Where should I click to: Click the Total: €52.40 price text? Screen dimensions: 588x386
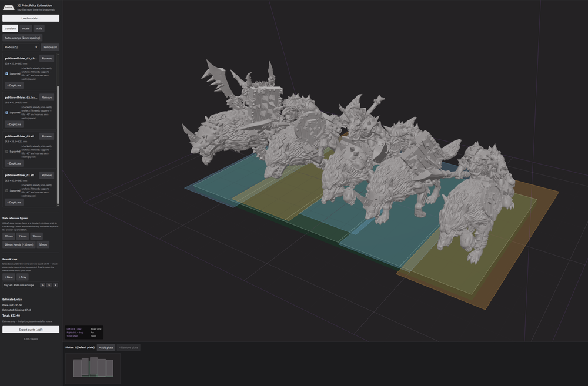pos(11,315)
